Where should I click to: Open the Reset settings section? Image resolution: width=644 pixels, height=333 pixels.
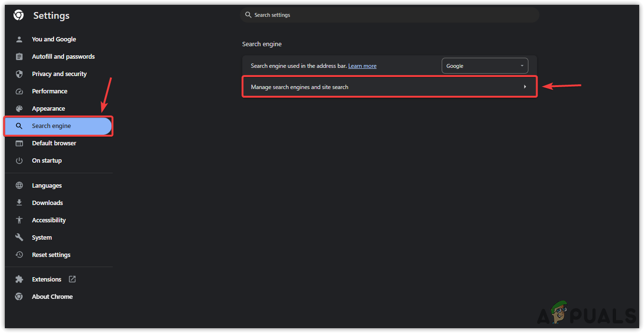(51, 255)
